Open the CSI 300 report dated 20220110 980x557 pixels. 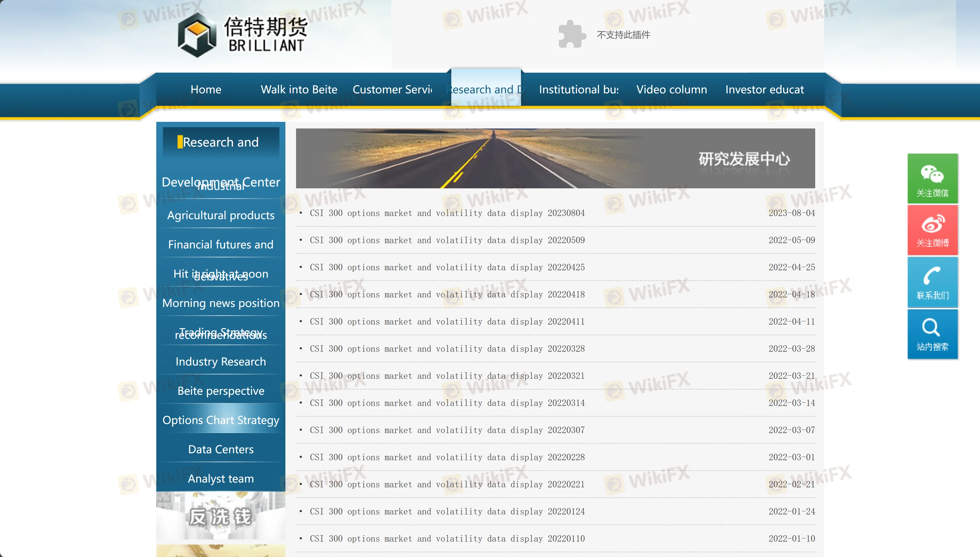[447, 538]
